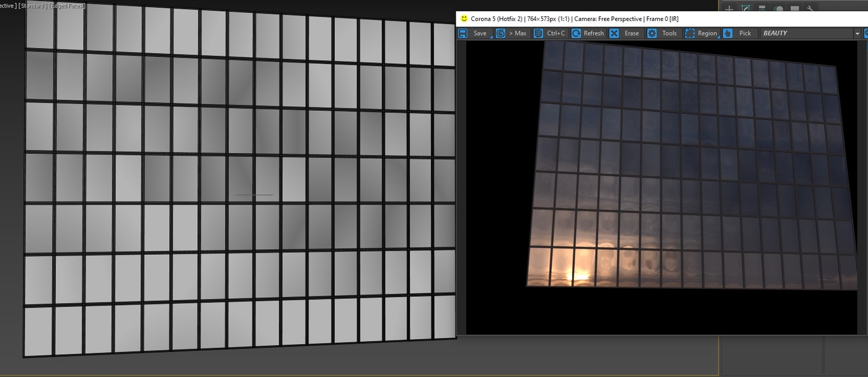Viewport: 868px width, 377px height.
Task: Copy render using Ctrl+C button
Action: pos(550,33)
